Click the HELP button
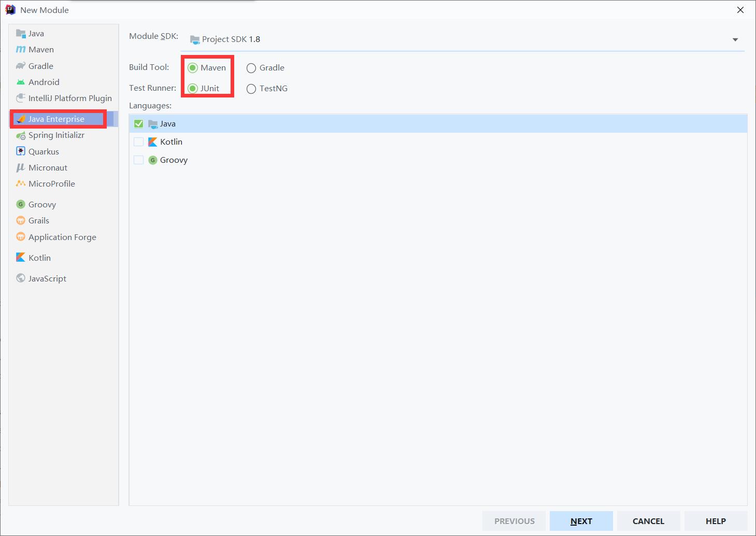Screen dimensions: 756x536 (716, 521)
